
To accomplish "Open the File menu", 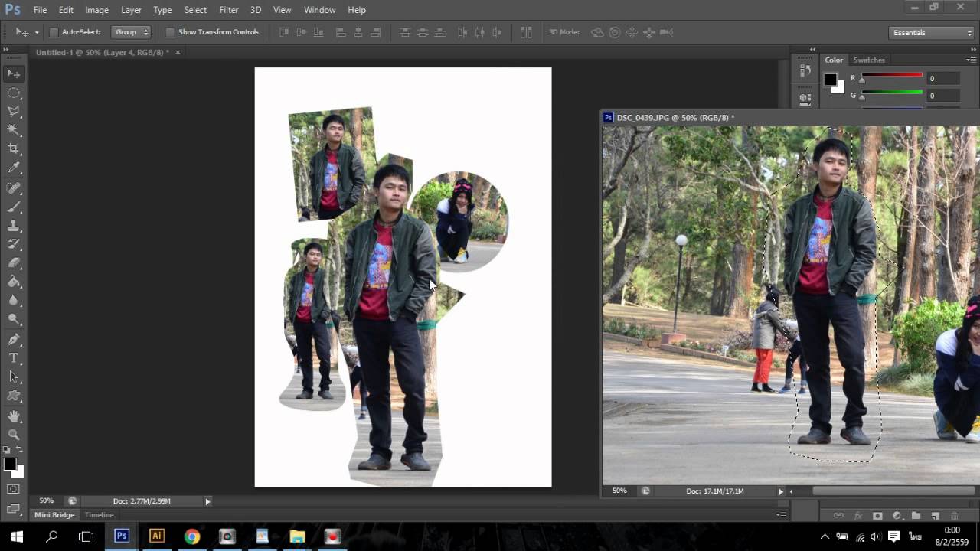I will (40, 10).
